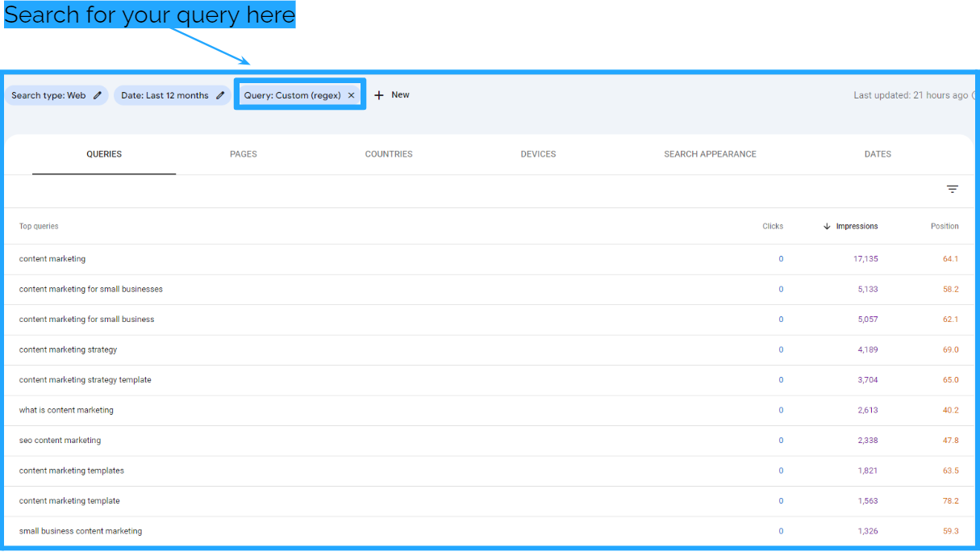
Task: Click the pencil icon on Search type filter
Action: [x=98, y=95]
